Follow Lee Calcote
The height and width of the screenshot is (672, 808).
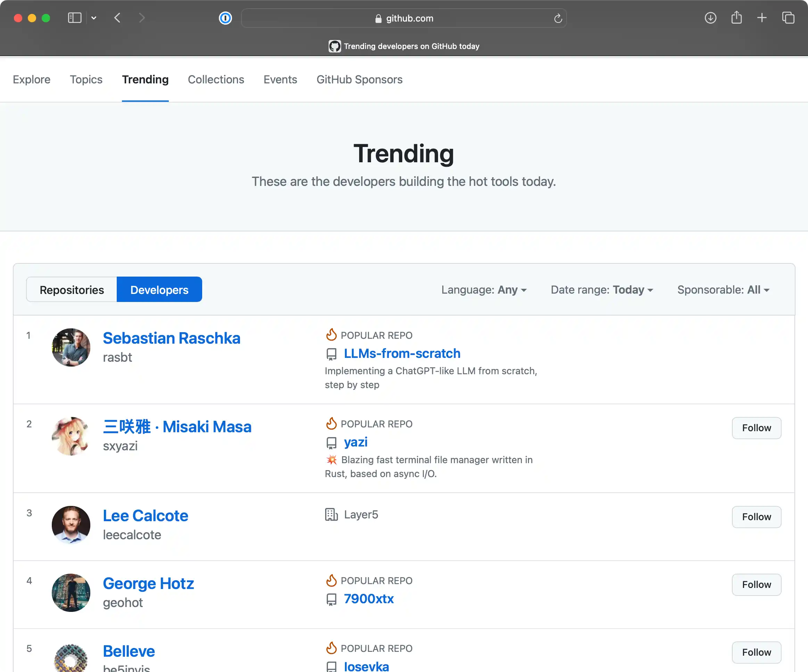click(x=757, y=516)
